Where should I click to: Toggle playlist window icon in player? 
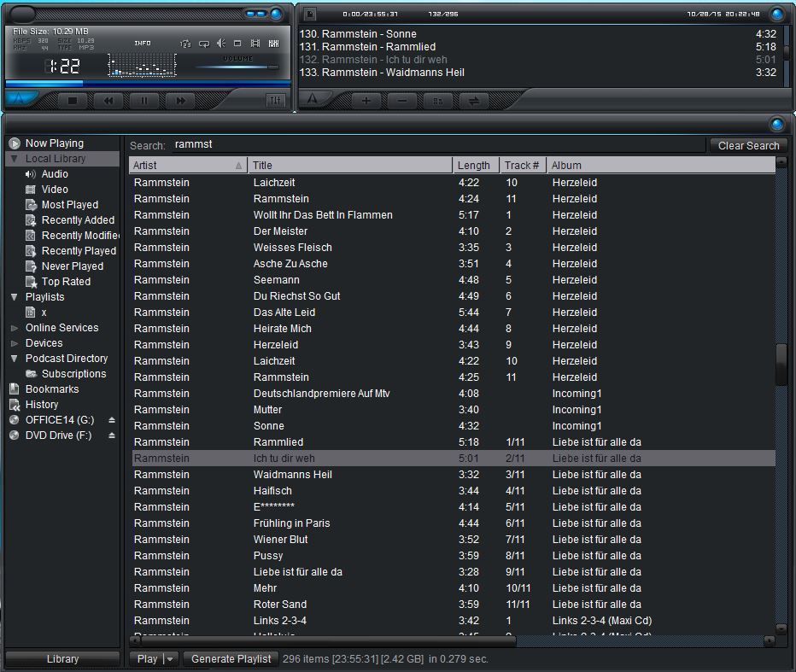(237, 44)
